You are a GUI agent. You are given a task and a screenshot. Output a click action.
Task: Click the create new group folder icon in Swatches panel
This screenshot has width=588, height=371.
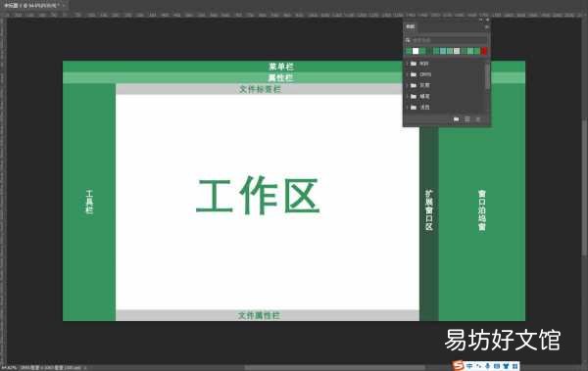point(456,119)
